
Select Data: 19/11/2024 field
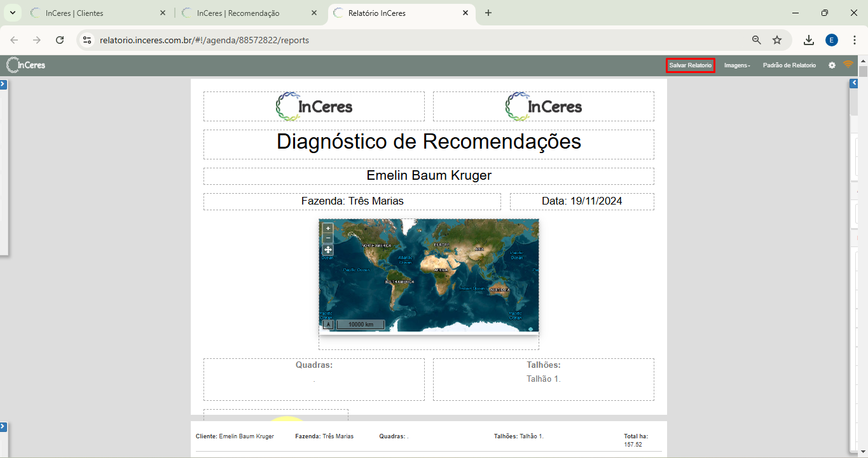pos(582,201)
